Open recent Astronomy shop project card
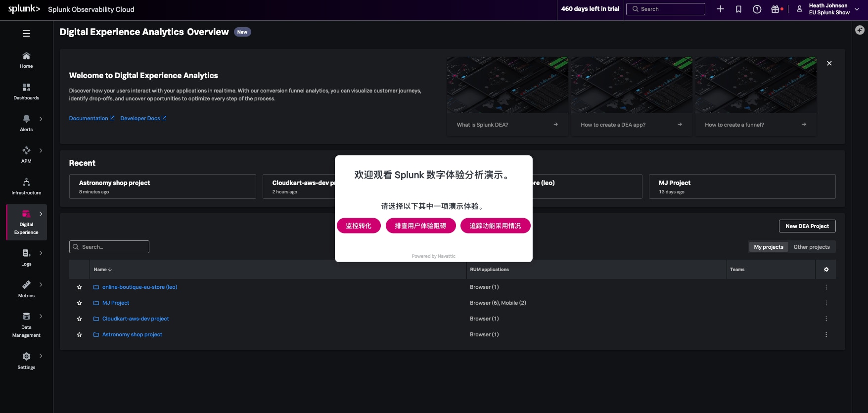This screenshot has height=413, width=868. pyautogui.click(x=163, y=186)
